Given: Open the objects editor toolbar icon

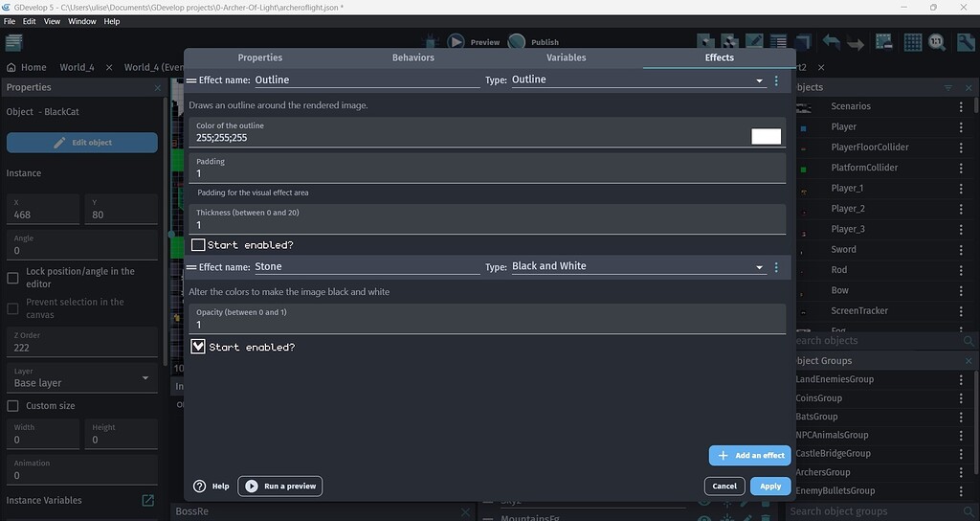Looking at the screenshot, I should point(705,42).
